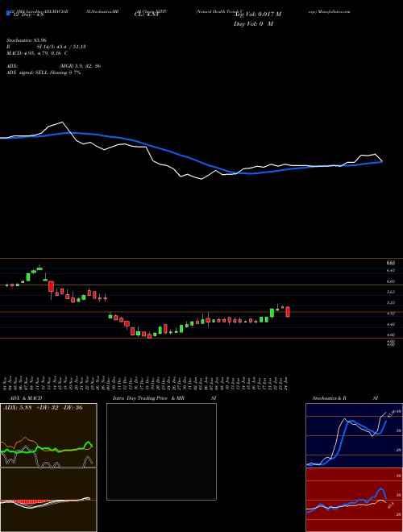
Task: Click the 'CL: 4.83' close price label
Action: coord(146,15)
